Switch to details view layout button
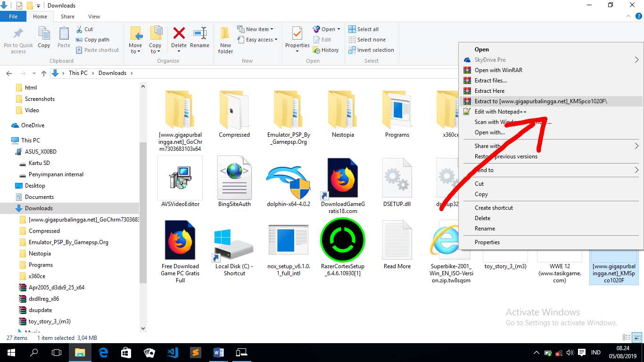 (x=627, y=338)
